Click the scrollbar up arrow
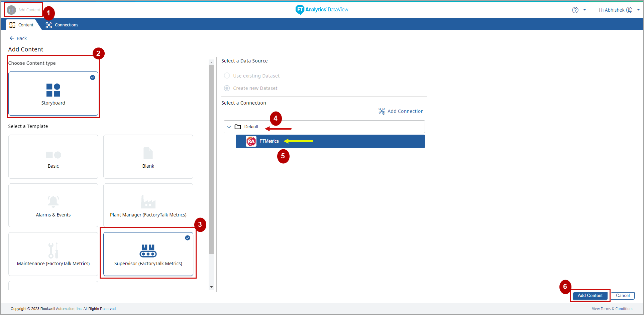644x315 pixels. coord(211,62)
